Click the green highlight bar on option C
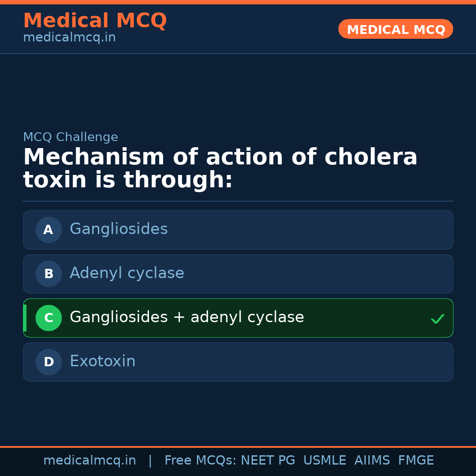 [25, 318]
